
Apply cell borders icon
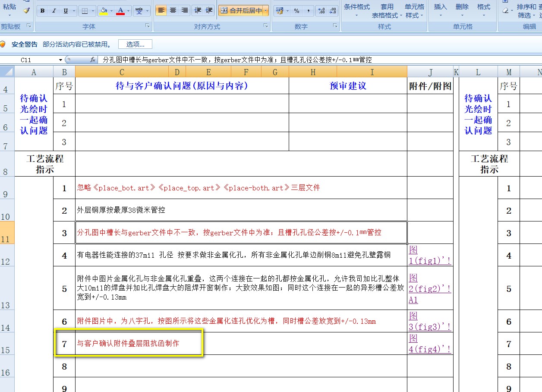pos(85,11)
